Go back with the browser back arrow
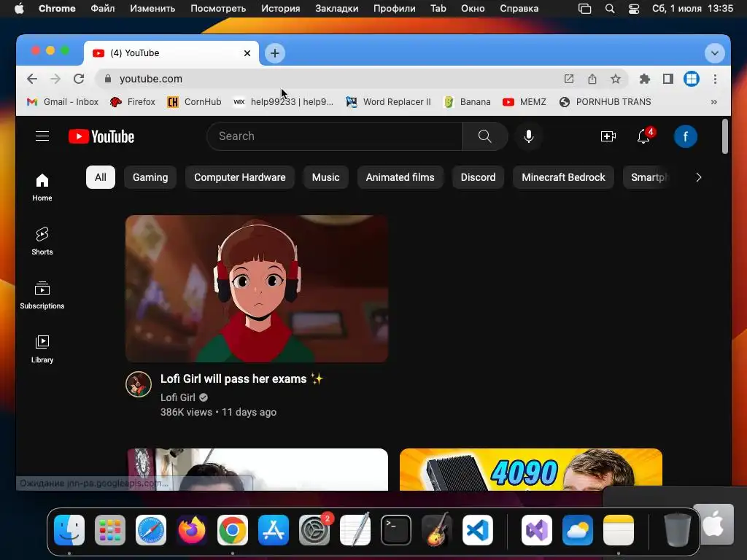Viewport: 747px width, 560px height. (x=32, y=79)
